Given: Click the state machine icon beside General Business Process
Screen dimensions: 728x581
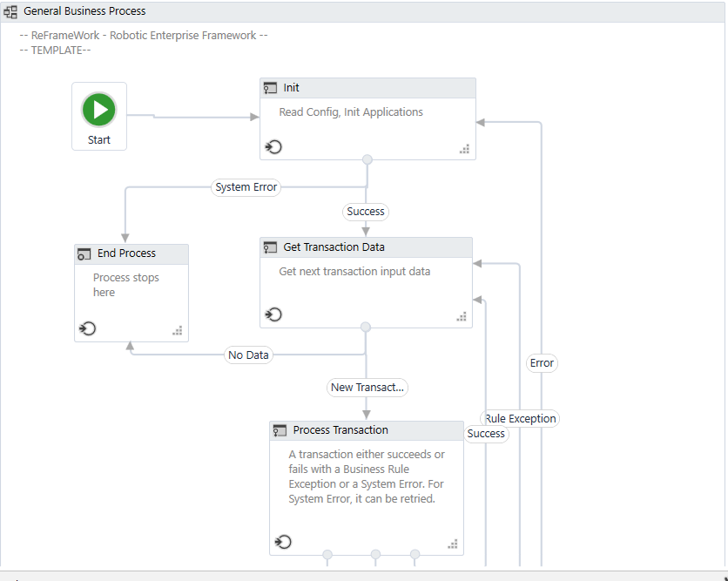Looking at the screenshot, I should pos(10,10).
